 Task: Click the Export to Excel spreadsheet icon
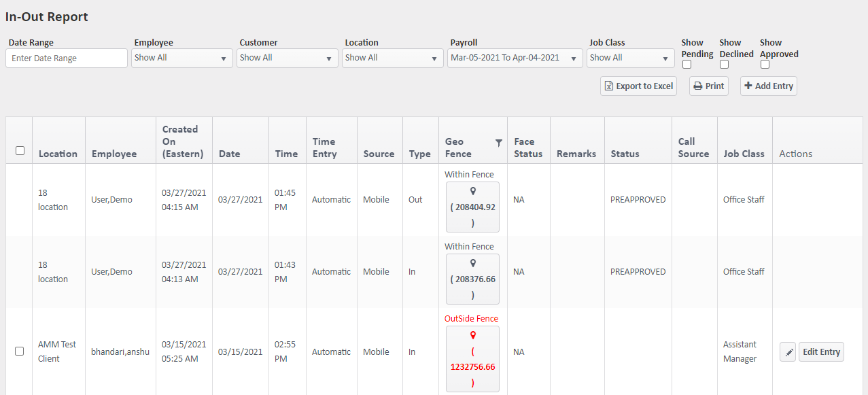click(x=608, y=86)
